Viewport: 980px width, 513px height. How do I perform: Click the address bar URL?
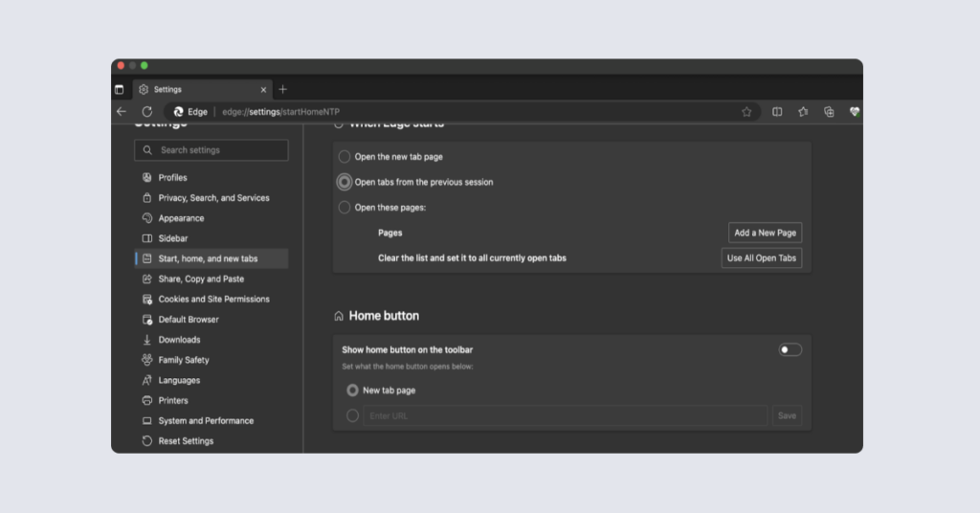(281, 112)
